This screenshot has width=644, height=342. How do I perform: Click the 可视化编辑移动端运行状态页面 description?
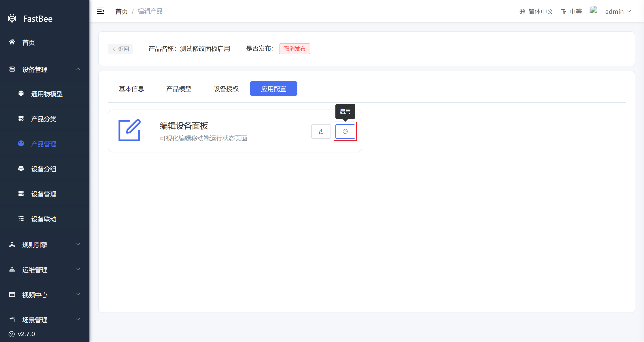pos(203,138)
